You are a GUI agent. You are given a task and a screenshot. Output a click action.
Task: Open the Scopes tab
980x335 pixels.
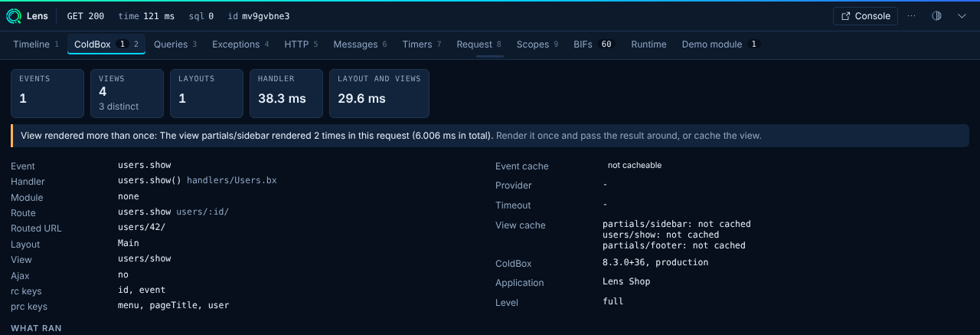[537, 44]
